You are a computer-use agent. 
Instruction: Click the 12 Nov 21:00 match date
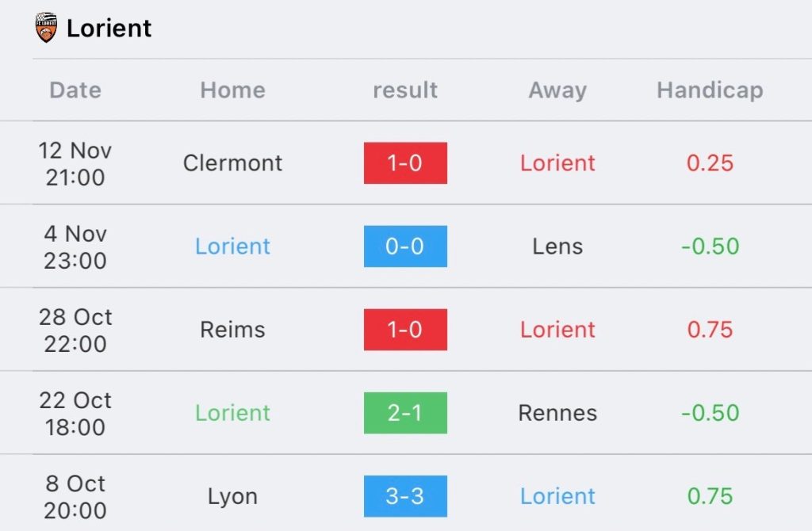[75, 164]
